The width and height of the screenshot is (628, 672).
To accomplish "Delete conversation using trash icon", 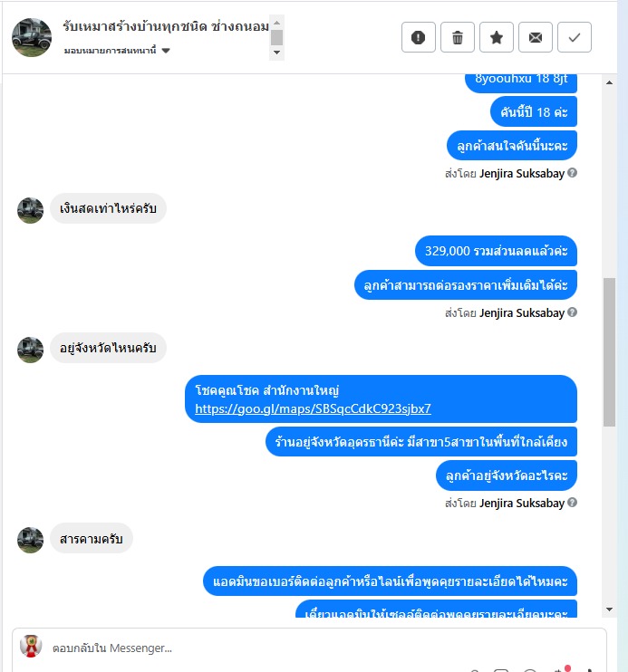I will point(458,37).
